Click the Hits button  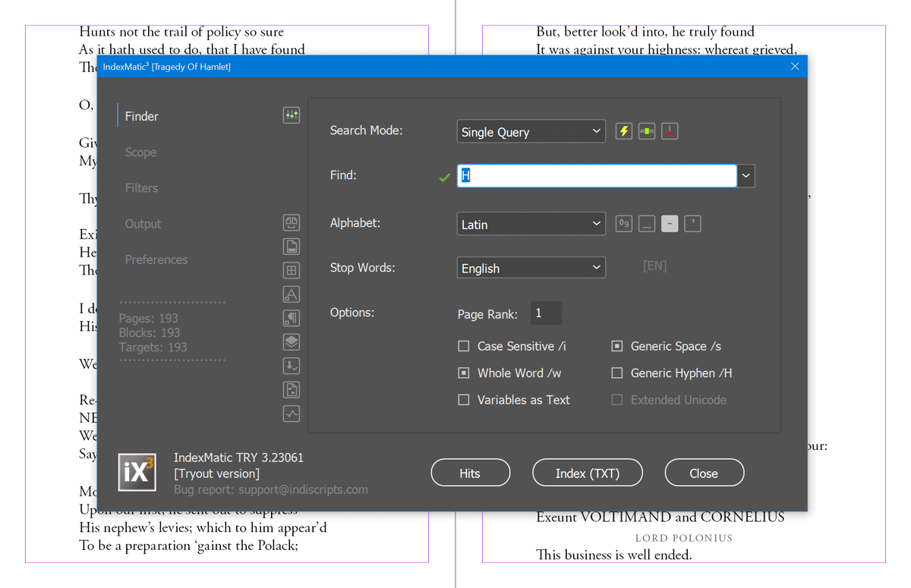pyautogui.click(x=470, y=473)
